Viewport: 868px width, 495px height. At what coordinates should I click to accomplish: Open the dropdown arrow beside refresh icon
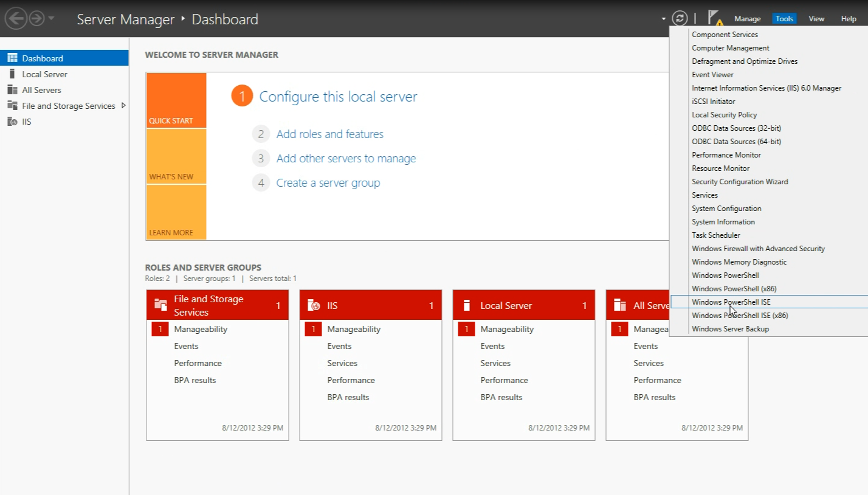coord(664,19)
